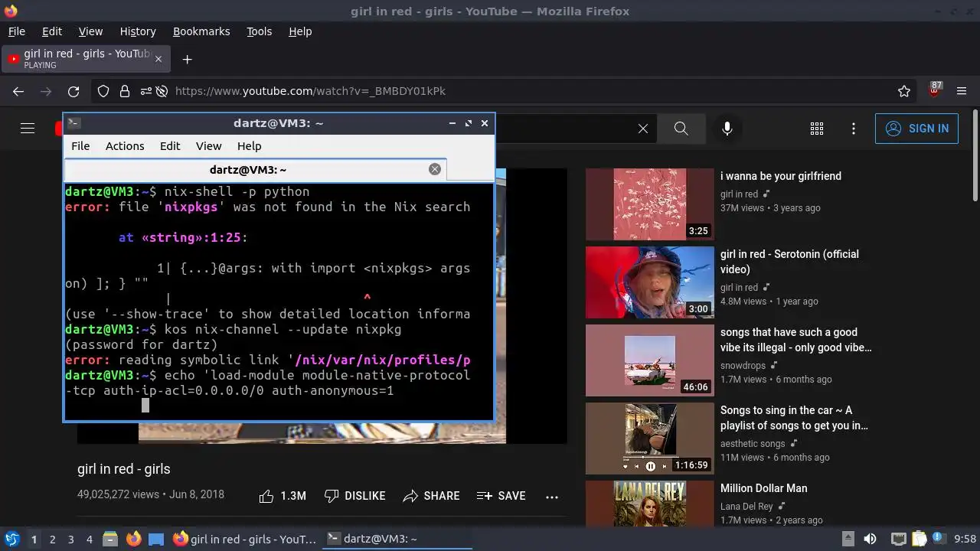The height and width of the screenshot is (551, 980).
Task: Clear the YouTube search box text
Action: pyautogui.click(x=643, y=129)
